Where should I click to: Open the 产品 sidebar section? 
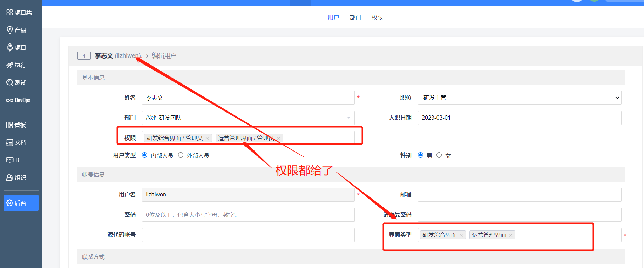click(x=17, y=30)
